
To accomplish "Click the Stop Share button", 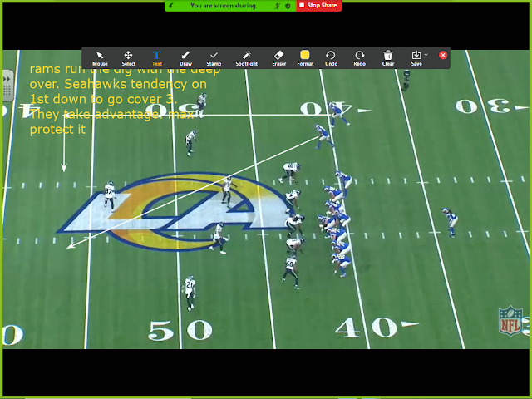I will 318,6.
